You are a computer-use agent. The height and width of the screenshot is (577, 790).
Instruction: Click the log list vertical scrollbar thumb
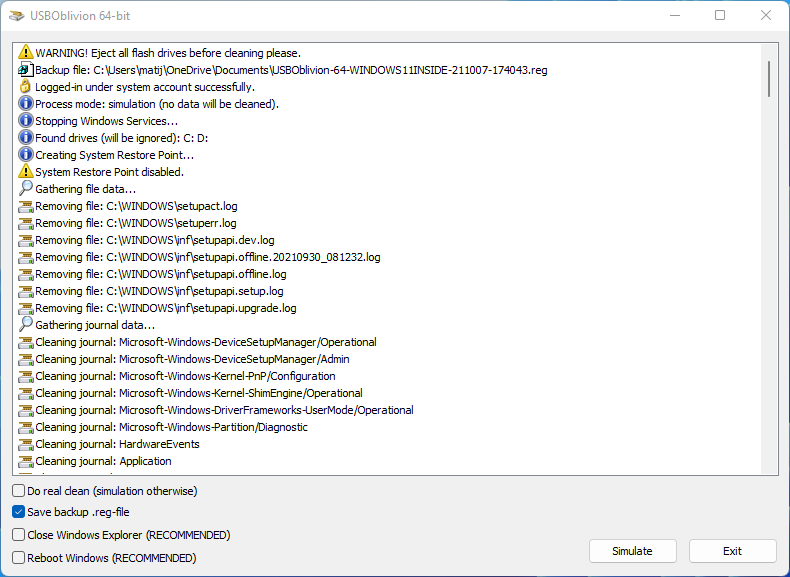(x=769, y=79)
